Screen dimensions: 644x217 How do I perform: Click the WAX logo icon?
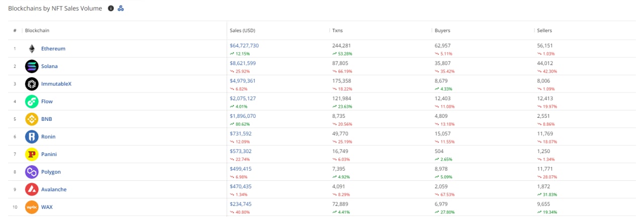32,207
